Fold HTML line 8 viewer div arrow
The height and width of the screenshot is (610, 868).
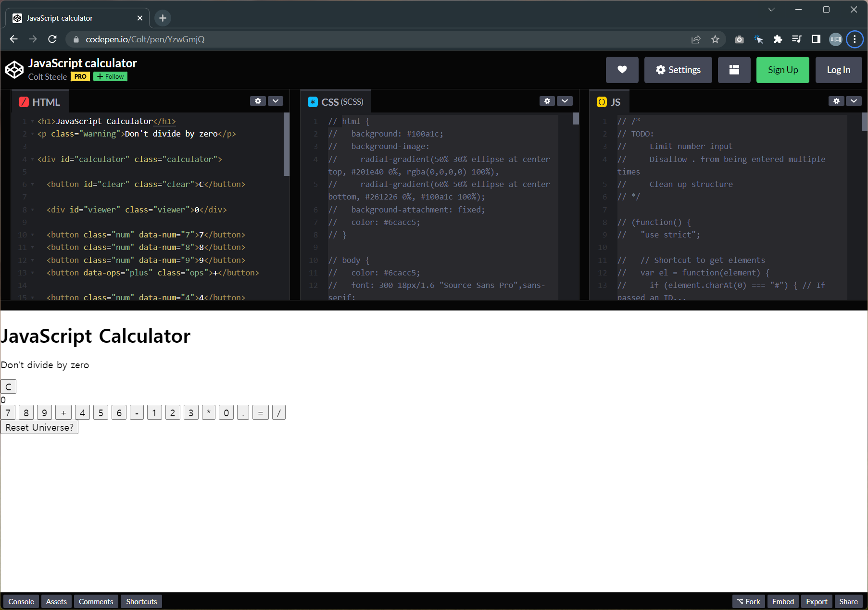pos(32,210)
